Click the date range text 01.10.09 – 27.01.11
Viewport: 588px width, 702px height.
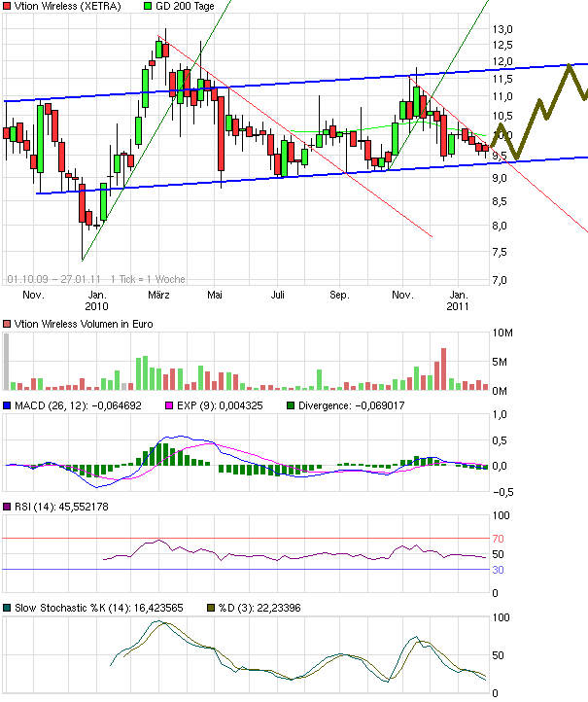tap(53, 279)
